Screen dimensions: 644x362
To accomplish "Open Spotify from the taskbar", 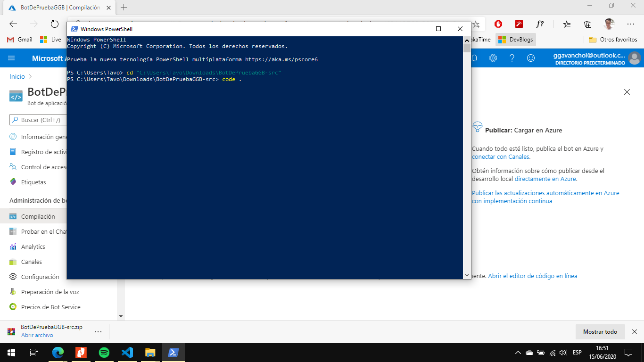I will pyautogui.click(x=104, y=352).
